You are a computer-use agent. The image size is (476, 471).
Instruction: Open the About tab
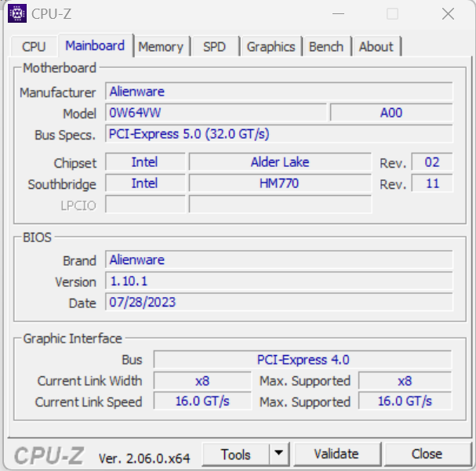click(x=376, y=47)
